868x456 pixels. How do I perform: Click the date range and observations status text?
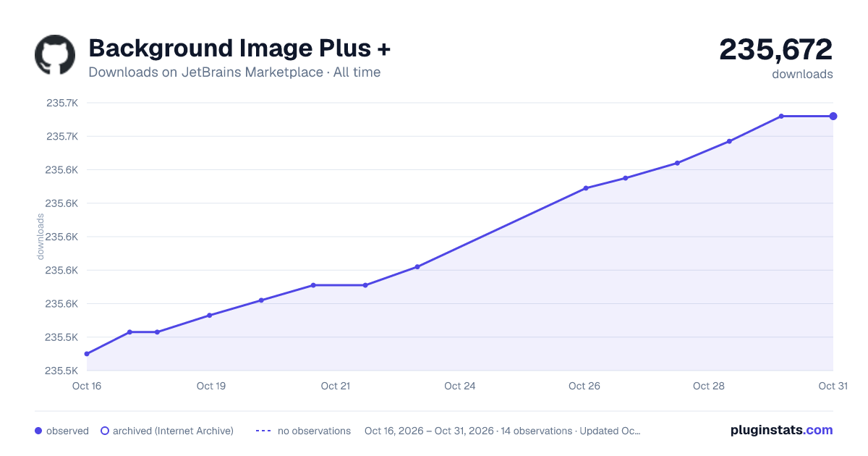pos(503,431)
